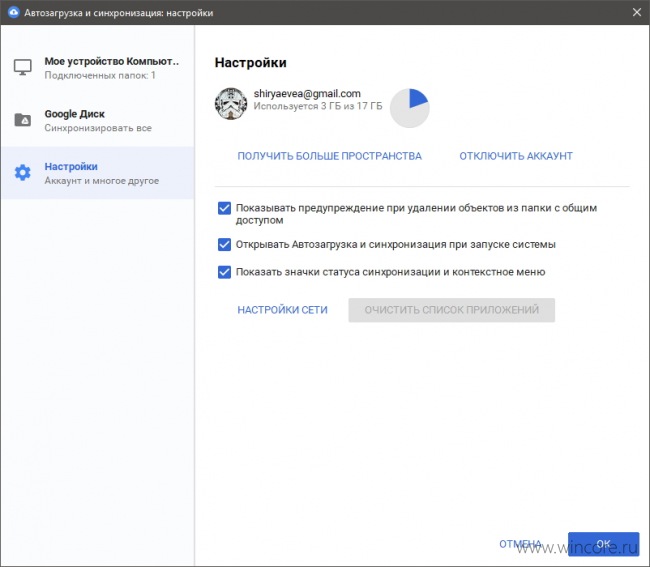This screenshot has height=567, width=650.
Task: Click the blue settings gear icon
Action: tap(22, 172)
